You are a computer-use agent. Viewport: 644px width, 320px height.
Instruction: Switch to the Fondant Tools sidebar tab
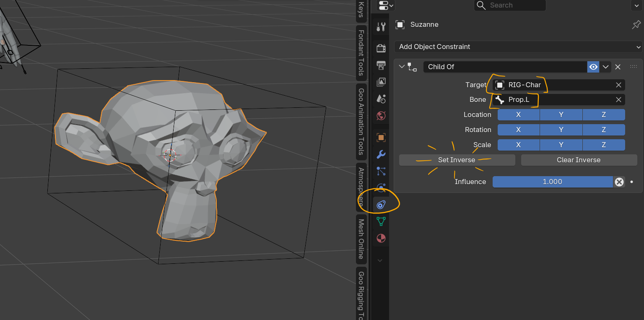click(x=361, y=52)
